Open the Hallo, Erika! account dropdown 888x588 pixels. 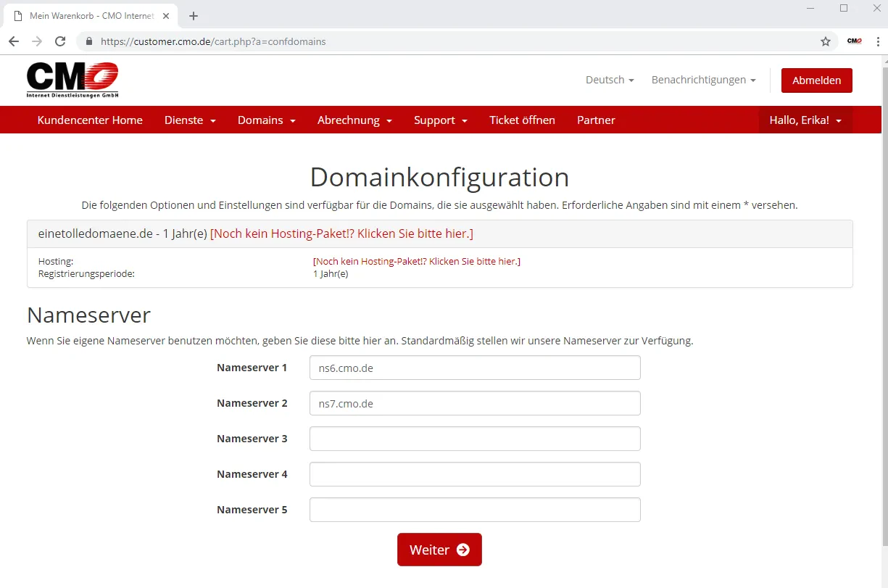click(805, 120)
